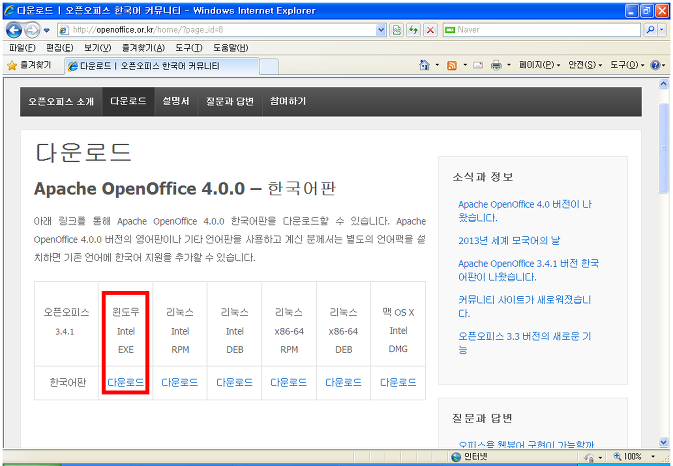The image size is (673, 466).
Task: Click the Read mail envelope icon
Action: tap(478, 65)
